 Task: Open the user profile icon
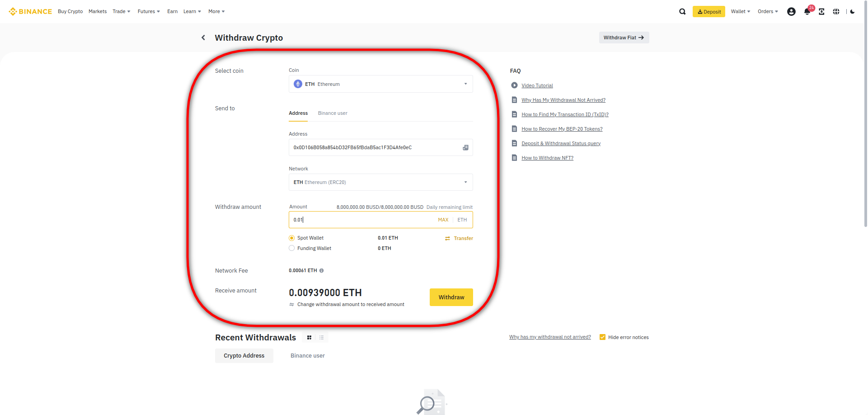(791, 12)
